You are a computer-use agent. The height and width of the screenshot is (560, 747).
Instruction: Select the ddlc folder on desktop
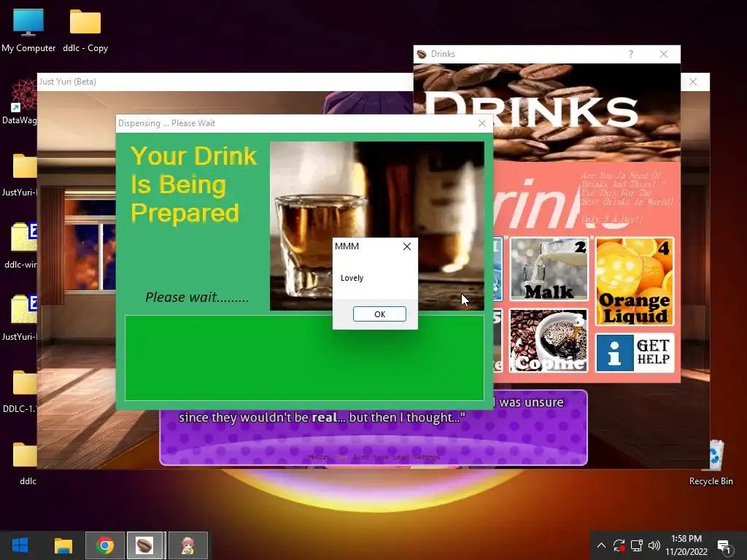26,463
